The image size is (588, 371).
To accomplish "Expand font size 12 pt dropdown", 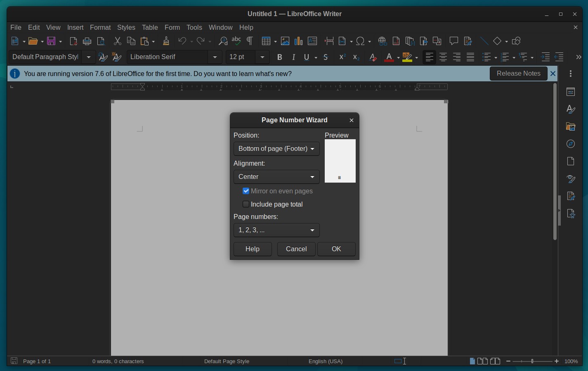I will 262,57.
